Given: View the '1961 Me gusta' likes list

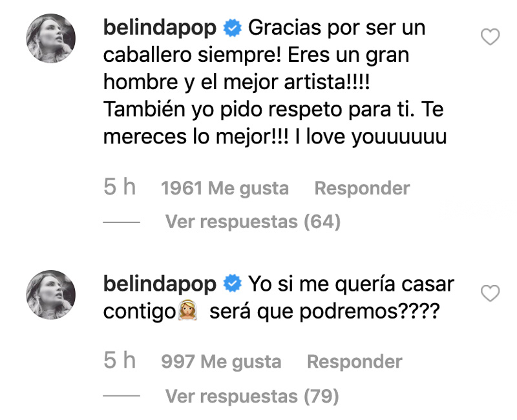Looking at the screenshot, I should point(224,189).
